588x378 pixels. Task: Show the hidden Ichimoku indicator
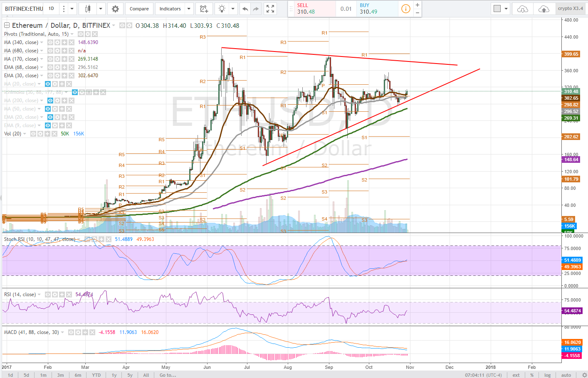point(75,92)
